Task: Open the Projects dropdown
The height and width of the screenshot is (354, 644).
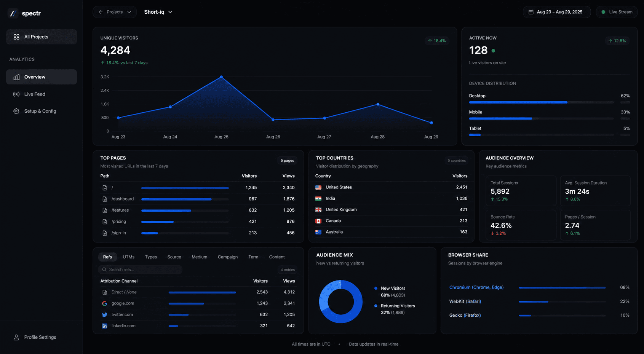Action: [x=115, y=12]
